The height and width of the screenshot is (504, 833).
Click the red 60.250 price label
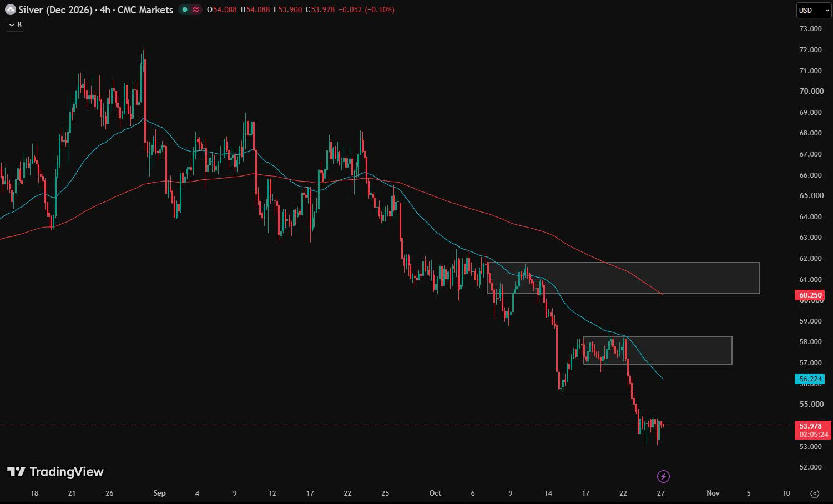pyautogui.click(x=810, y=295)
